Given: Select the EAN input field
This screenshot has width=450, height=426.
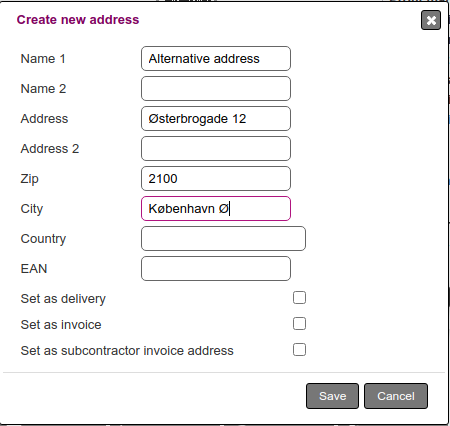Looking at the screenshot, I should 216,269.
